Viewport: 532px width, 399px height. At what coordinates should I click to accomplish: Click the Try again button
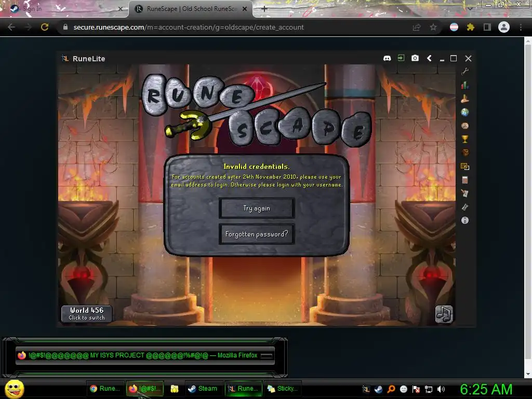pos(257,208)
